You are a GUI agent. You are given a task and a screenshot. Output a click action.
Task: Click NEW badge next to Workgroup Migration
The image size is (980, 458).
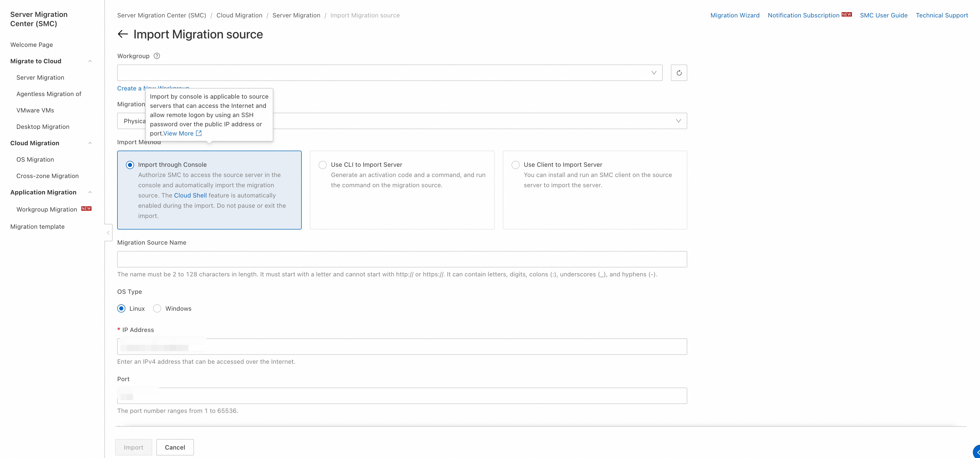pos(86,209)
